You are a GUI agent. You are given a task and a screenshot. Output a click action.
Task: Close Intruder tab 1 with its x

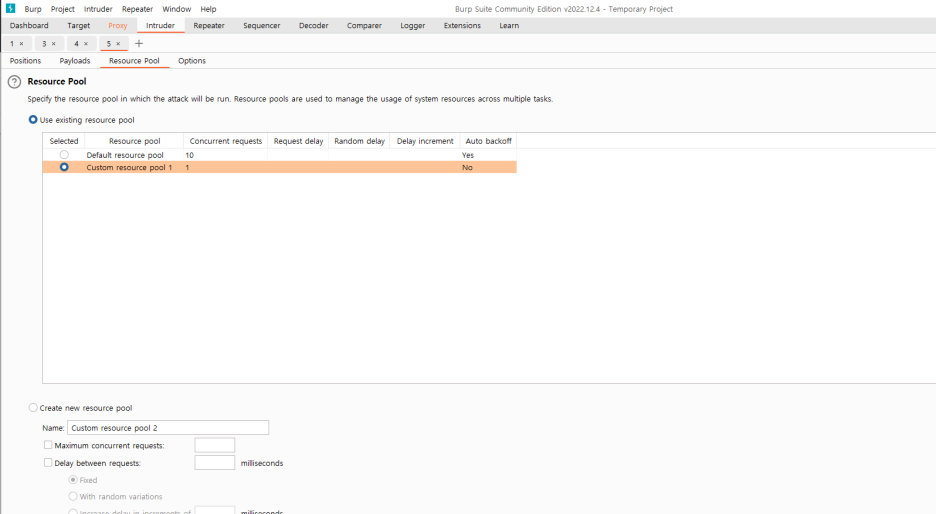click(21, 44)
